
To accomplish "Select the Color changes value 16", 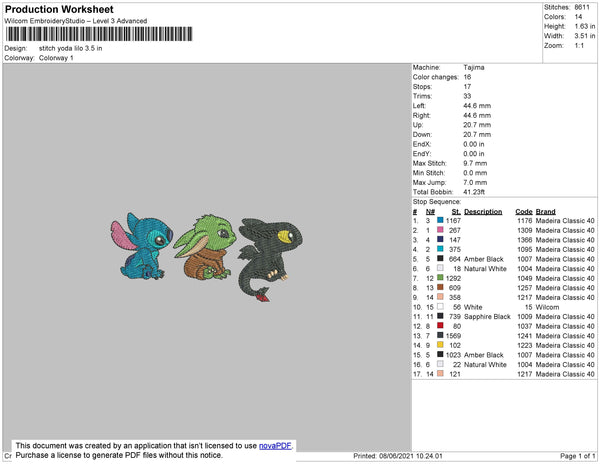I will (467, 77).
